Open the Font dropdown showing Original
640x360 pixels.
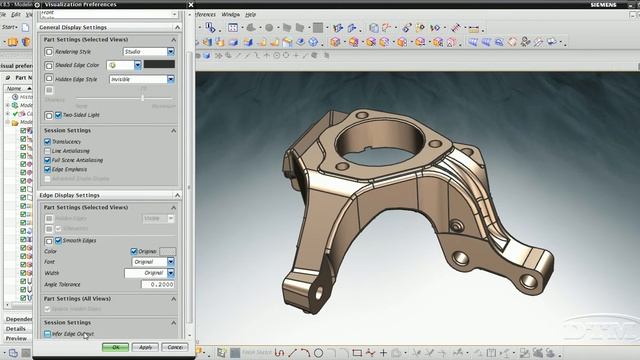coord(171,262)
